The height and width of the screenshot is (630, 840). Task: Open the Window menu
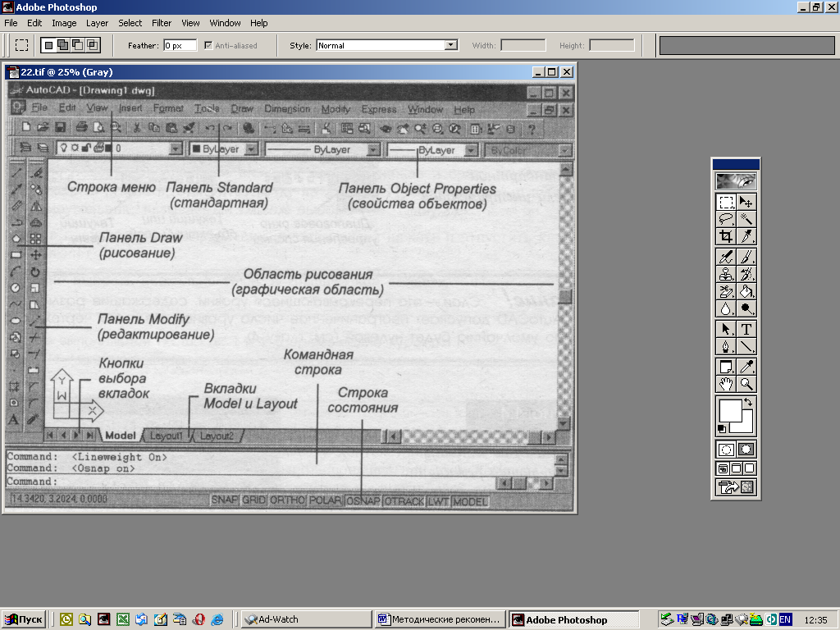click(x=225, y=23)
